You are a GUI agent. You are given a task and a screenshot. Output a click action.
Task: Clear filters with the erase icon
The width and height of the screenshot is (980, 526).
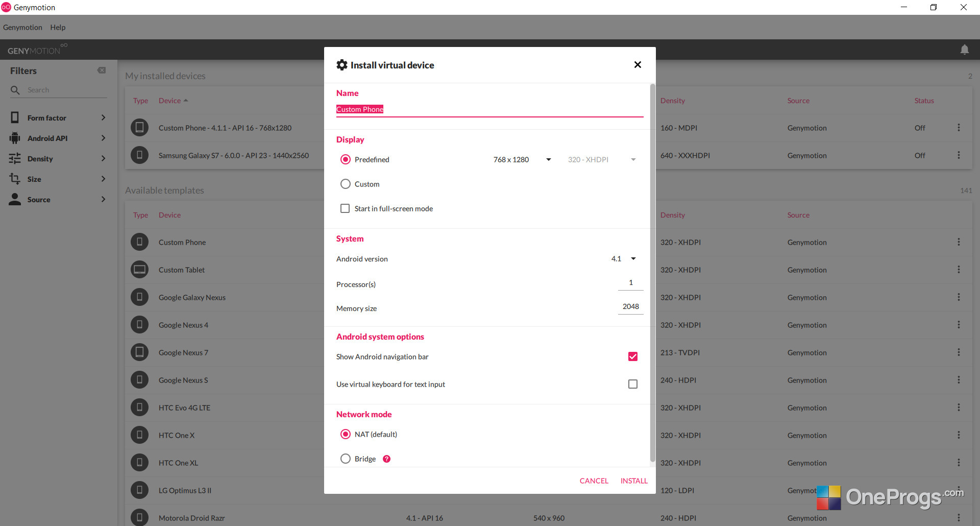pos(102,70)
